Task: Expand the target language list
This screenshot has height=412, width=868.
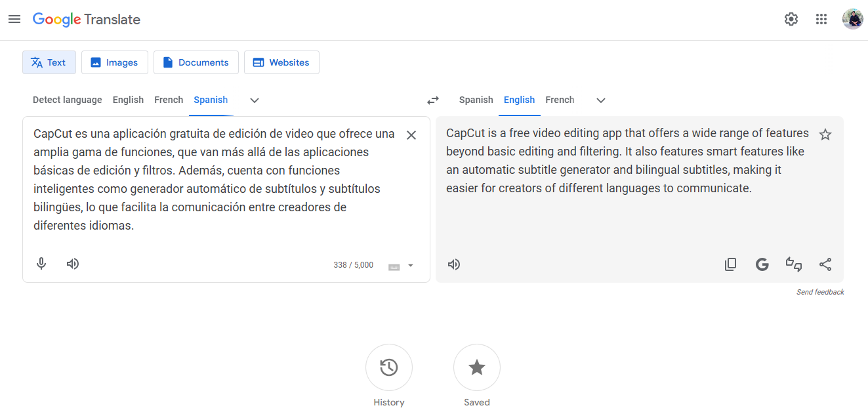Action: 600,100
